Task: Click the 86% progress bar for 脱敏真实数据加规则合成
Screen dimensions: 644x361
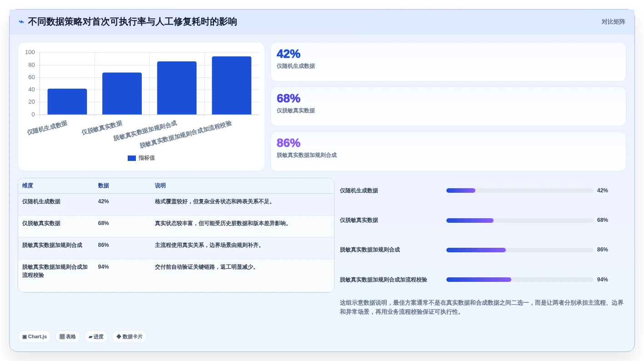Action: tap(520, 250)
